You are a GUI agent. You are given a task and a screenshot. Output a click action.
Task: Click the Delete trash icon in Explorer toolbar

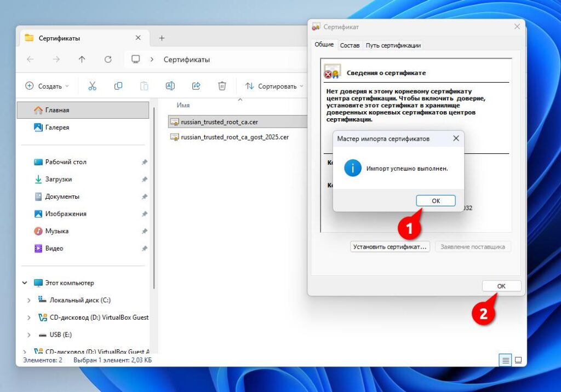click(x=222, y=86)
